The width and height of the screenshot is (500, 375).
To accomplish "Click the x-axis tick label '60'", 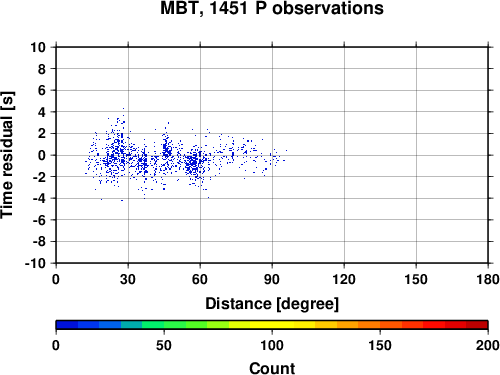I will tap(200, 279).
